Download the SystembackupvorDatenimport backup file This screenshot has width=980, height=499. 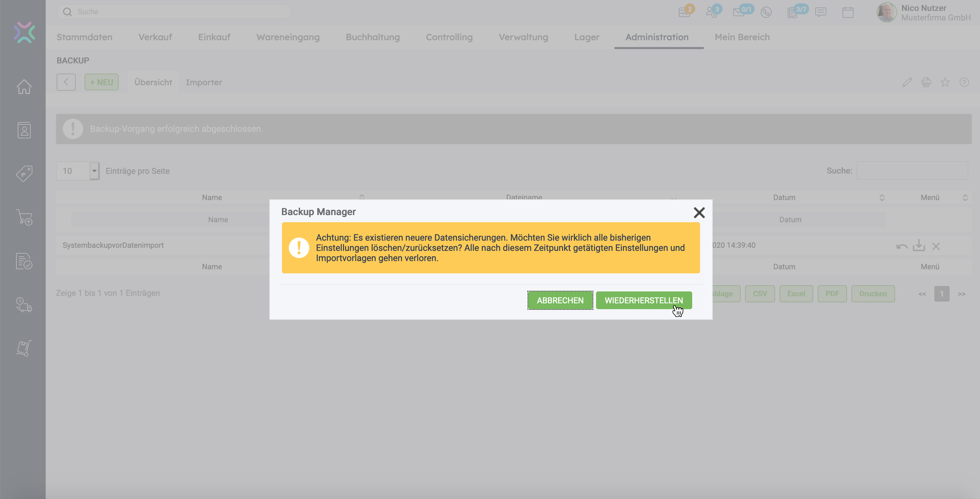[919, 245]
